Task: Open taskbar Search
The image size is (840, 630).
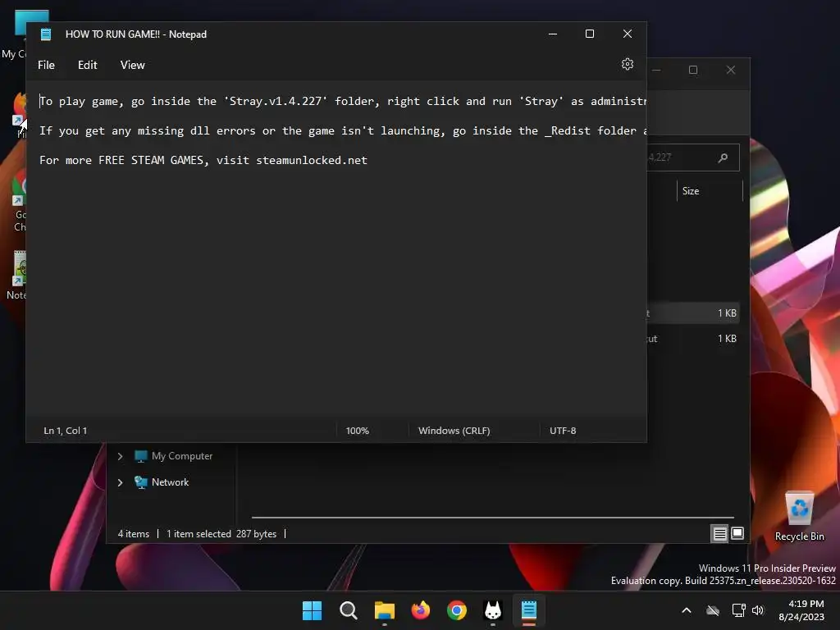Action: coord(348,610)
